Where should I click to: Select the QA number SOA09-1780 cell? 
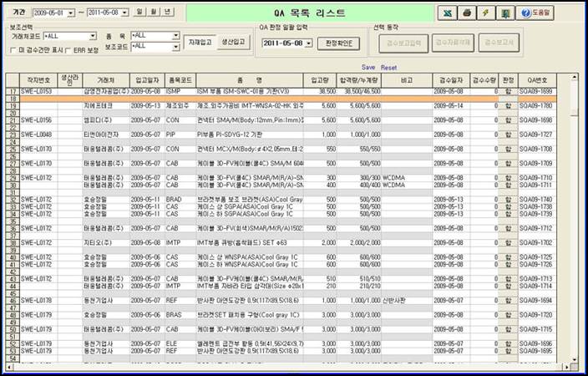[537, 106]
